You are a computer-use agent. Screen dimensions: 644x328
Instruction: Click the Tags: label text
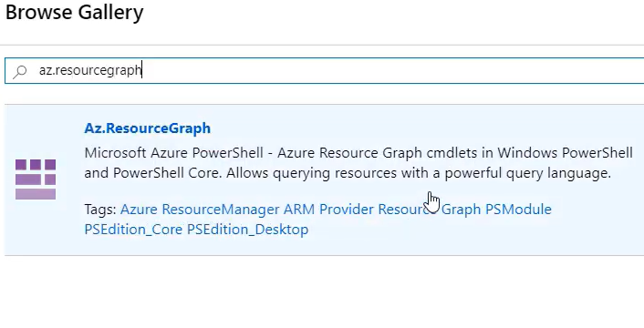pos(100,210)
